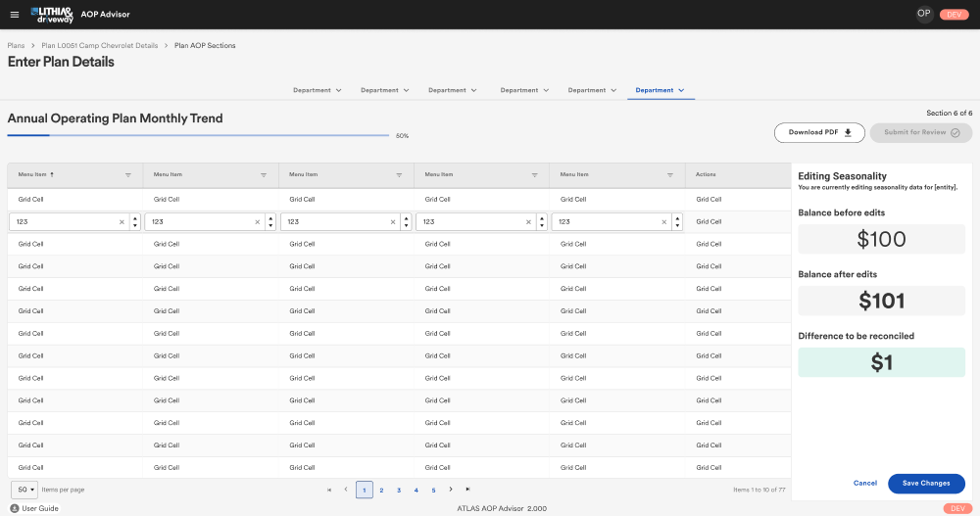Click Save Changes button

[x=925, y=483]
